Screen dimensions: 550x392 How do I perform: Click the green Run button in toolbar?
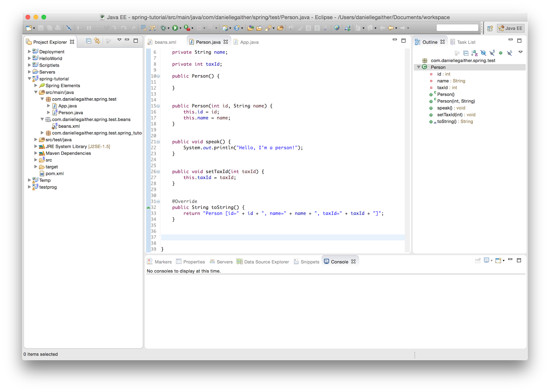pyautogui.click(x=175, y=28)
